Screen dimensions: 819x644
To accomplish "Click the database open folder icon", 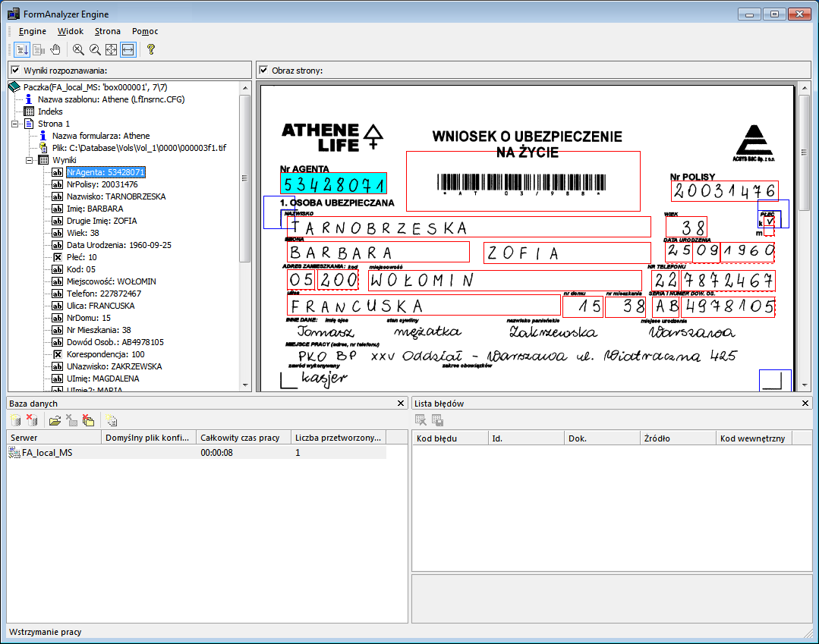I will point(55,419).
